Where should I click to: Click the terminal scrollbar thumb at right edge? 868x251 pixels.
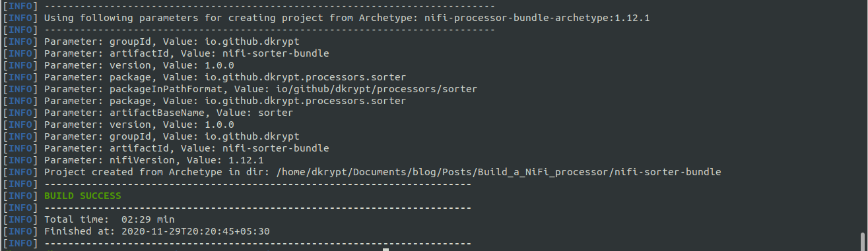[x=862, y=240]
